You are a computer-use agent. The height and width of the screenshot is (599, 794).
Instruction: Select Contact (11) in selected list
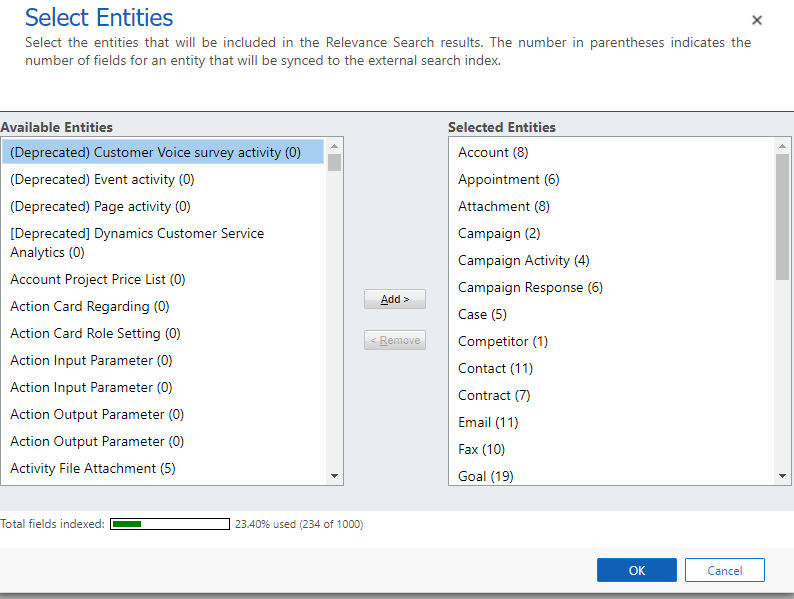(611, 369)
